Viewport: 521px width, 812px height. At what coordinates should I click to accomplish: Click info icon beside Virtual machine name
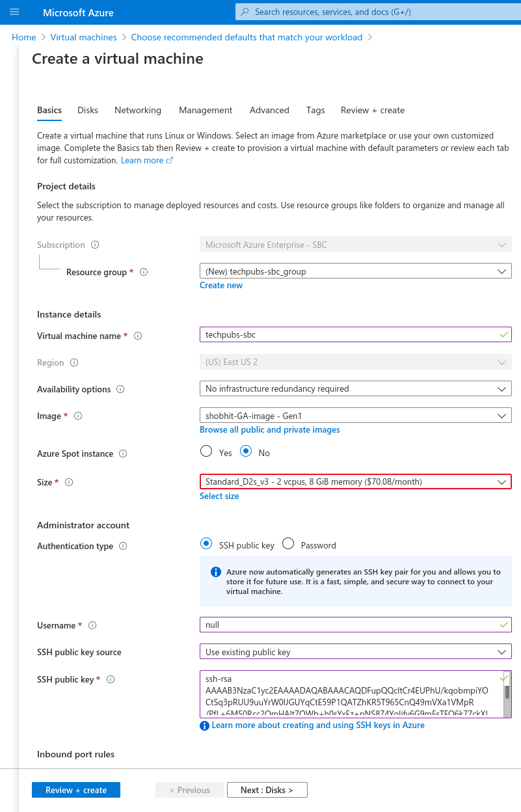138,336
